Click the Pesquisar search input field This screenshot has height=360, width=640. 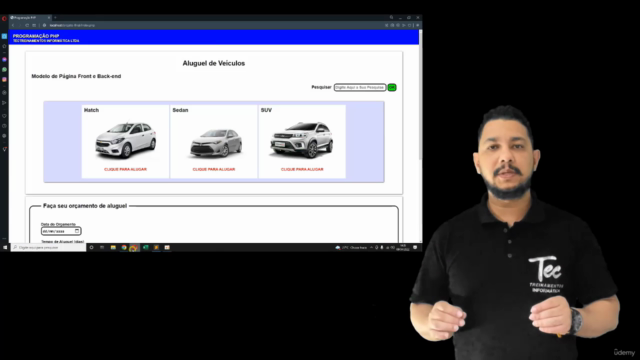pos(360,87)
